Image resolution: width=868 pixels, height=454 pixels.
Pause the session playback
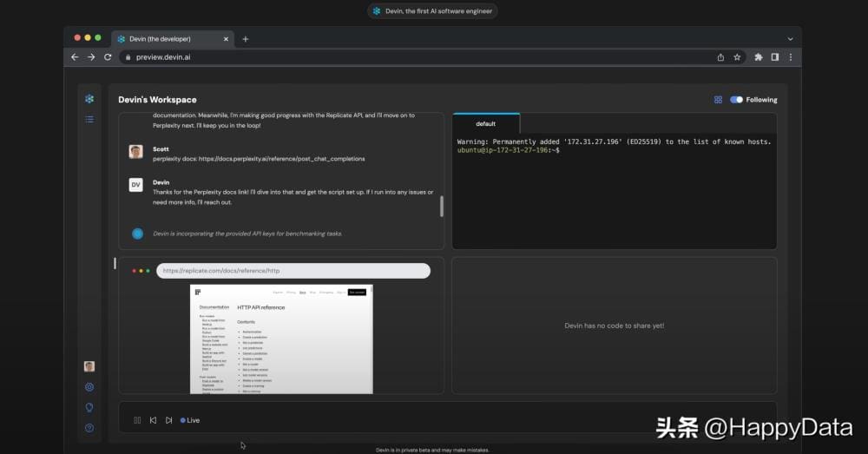(137, 420)
